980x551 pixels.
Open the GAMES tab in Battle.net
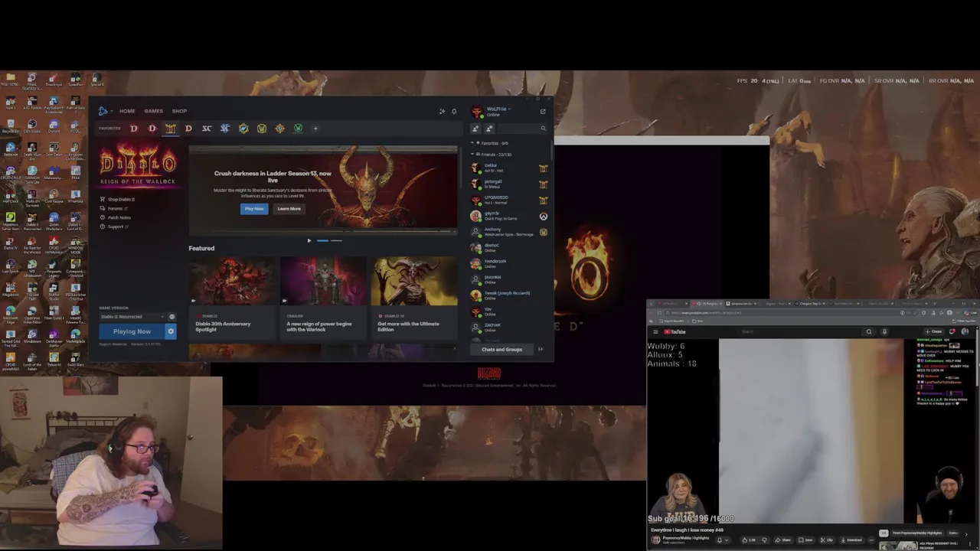[153, 111]
